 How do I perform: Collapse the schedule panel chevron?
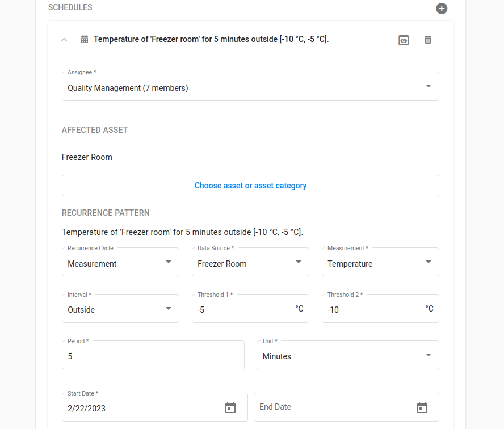pos(64,40)
